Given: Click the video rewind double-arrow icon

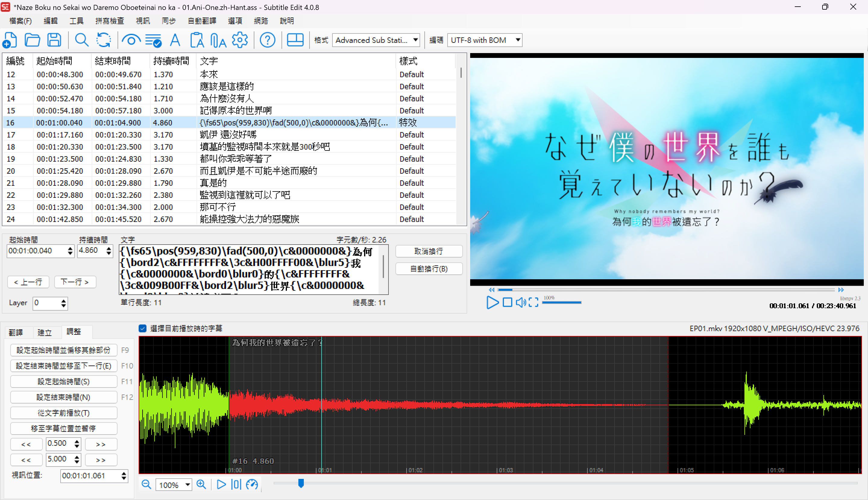Looking at the screenshot, I should click(x=492, y=290).
